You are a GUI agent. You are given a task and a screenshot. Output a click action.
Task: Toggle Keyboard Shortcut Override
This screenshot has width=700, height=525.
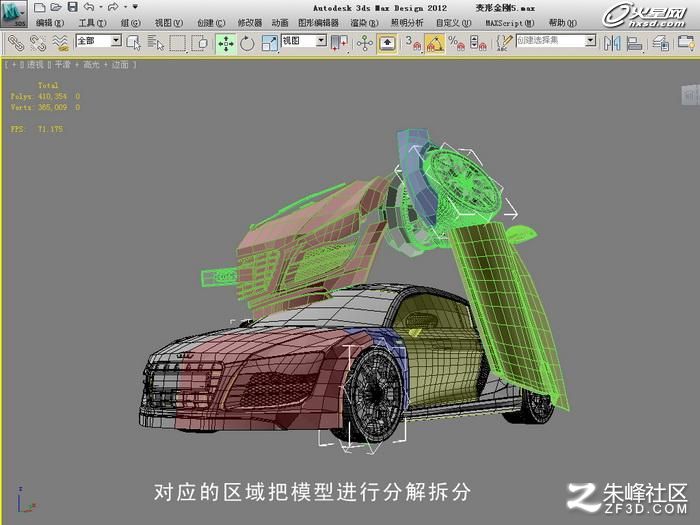pyautogui.click(x=387, y=44)
